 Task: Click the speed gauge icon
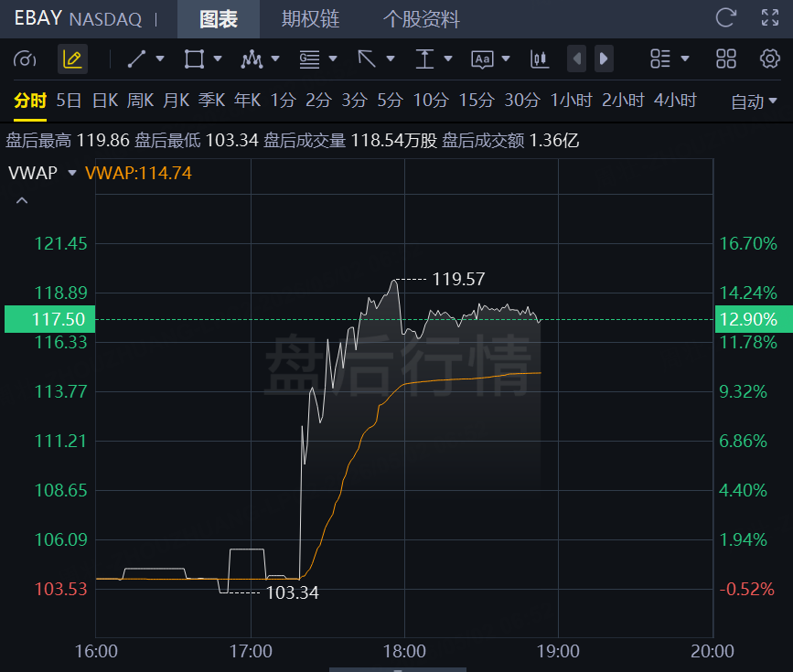pos(25,59)
